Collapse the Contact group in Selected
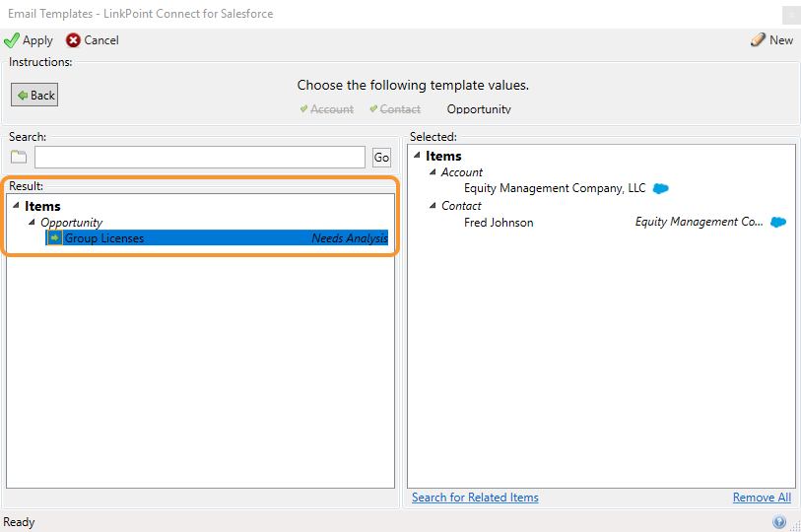Image resolution: width=801 pixels, height=532 pixels. 433,205
